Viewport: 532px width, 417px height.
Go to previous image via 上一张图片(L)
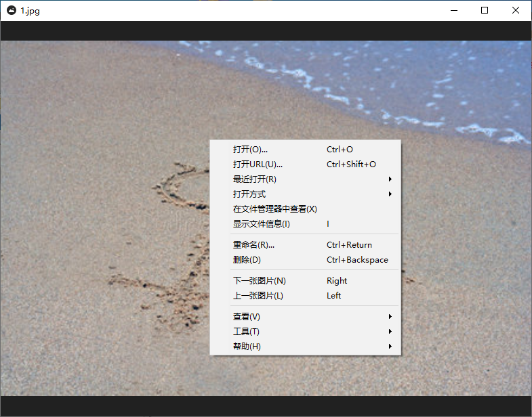click(258, 296)
